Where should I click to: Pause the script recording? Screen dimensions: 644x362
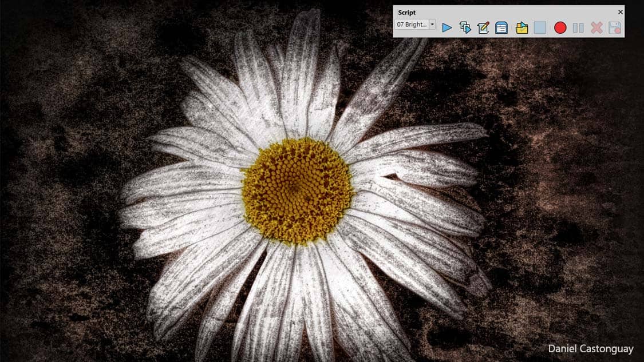click(x=578, y=27)
